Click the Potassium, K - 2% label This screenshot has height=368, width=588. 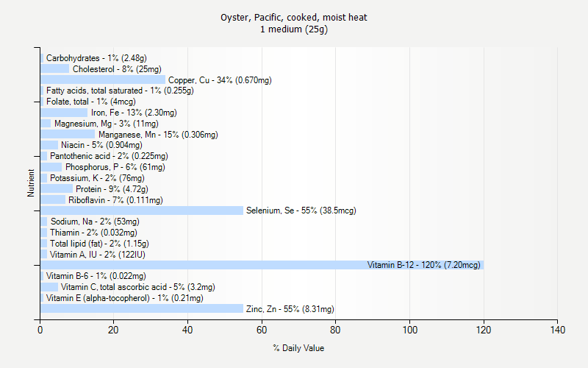[97, 178]
